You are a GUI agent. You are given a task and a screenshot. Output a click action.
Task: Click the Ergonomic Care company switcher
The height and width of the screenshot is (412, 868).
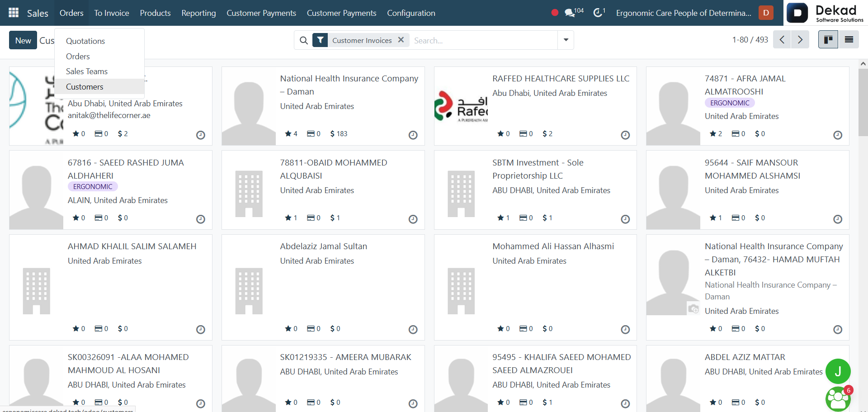coord(684,13)
